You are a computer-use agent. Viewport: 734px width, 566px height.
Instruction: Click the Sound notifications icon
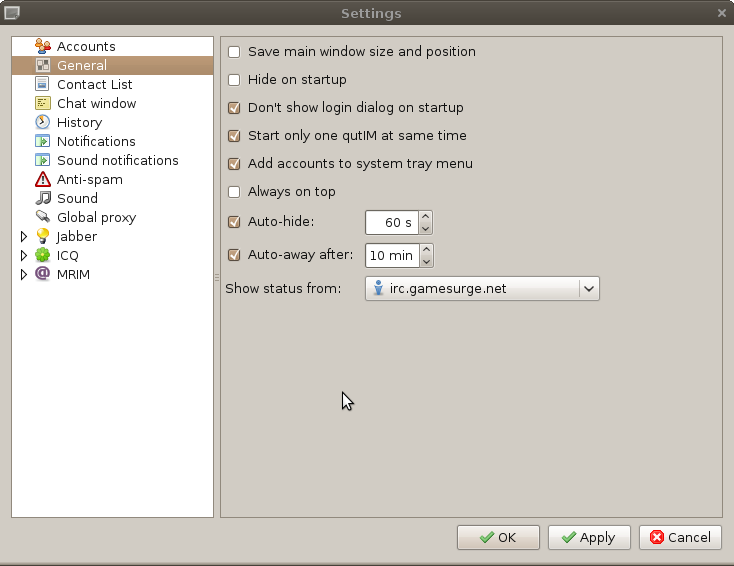pos(43,160)
